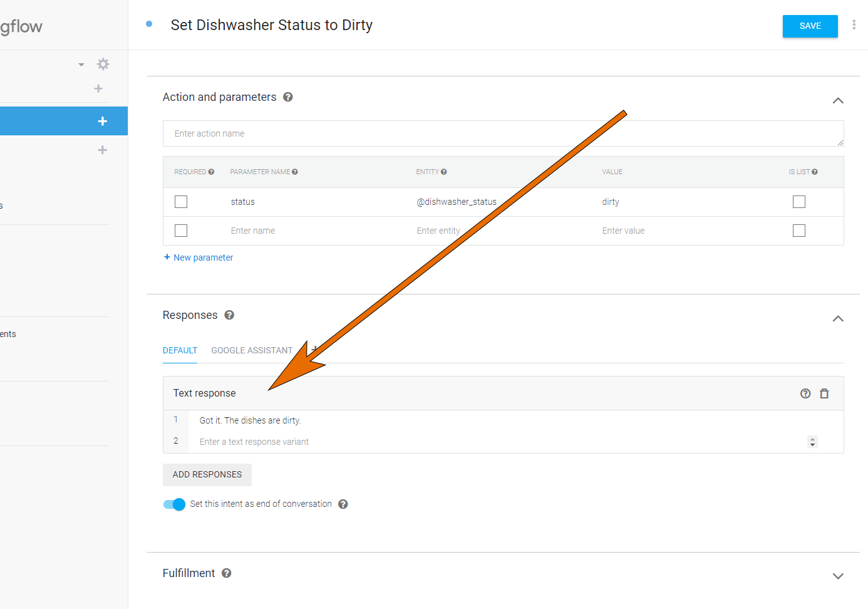The image size is (868, 609).
Task: Click help icon for end of conversation
Action: 343,504
